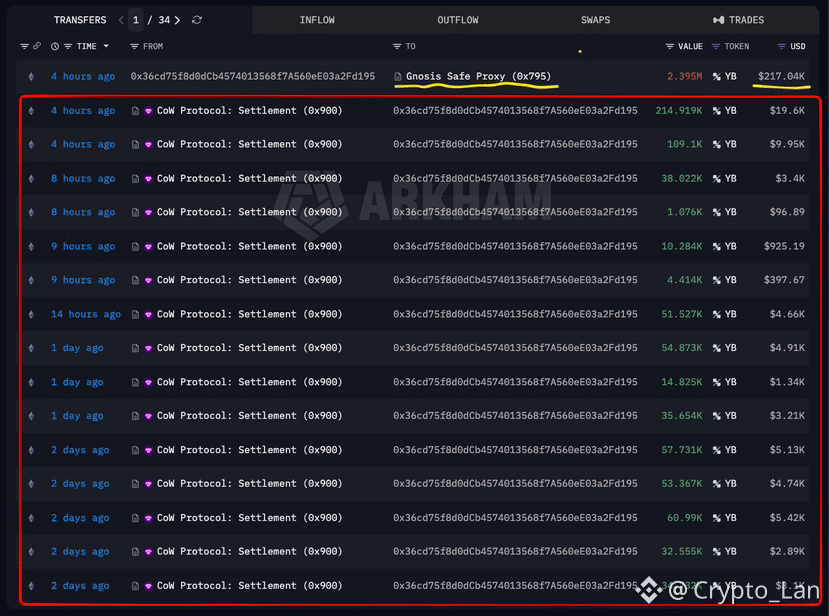Click the 2.395M value cell
Viewport: 829px width, 616px height.
click(x=684, y=76)
